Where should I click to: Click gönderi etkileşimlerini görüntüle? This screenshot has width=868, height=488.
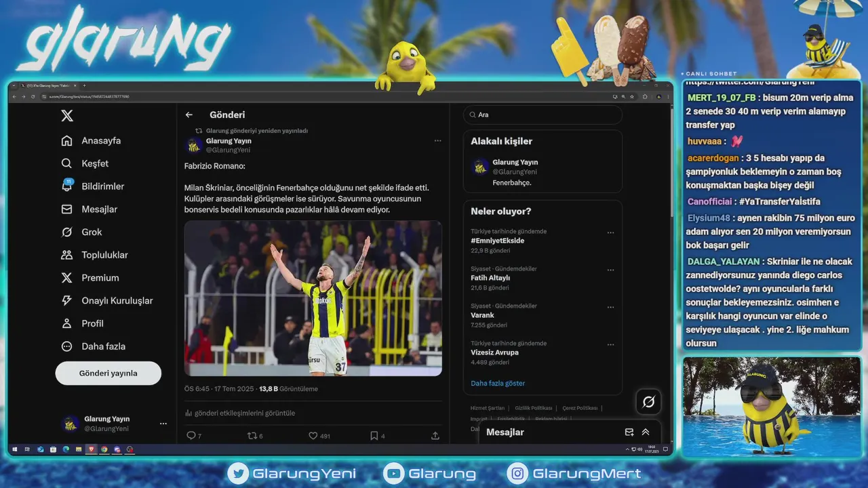pyautogui.click(x=240, y=413)
